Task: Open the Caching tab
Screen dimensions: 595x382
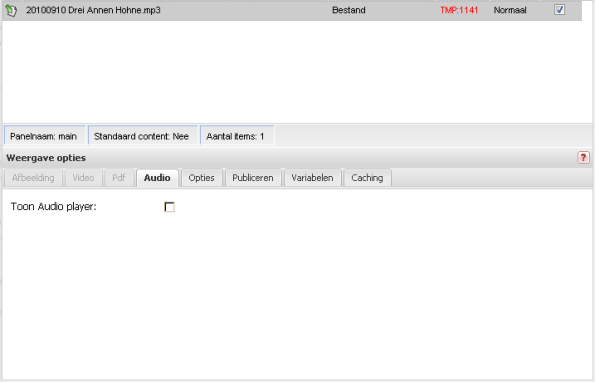Action: pos(367,178)
